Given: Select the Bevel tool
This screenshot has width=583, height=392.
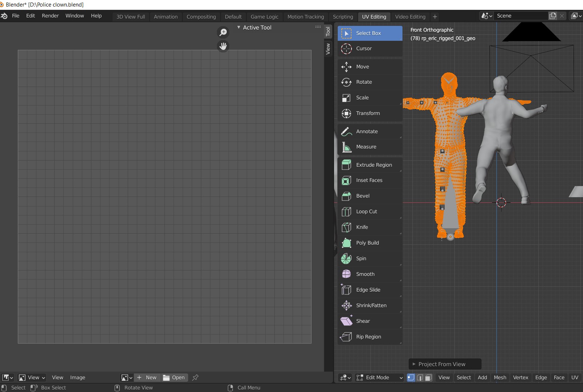Looking at the screenshot, I should pos(370,196).
